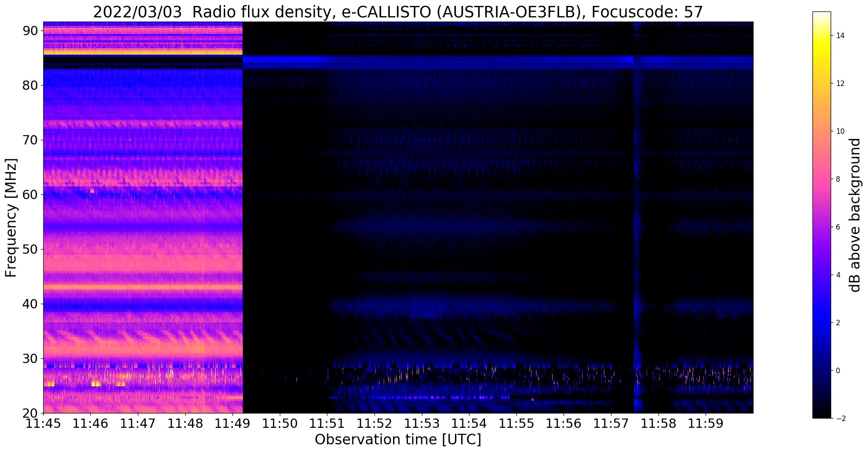Screen dimensions: 868x452
Task: Click the 11:55 time tick label
Action: pyautogui.click(x=516, y=423)
